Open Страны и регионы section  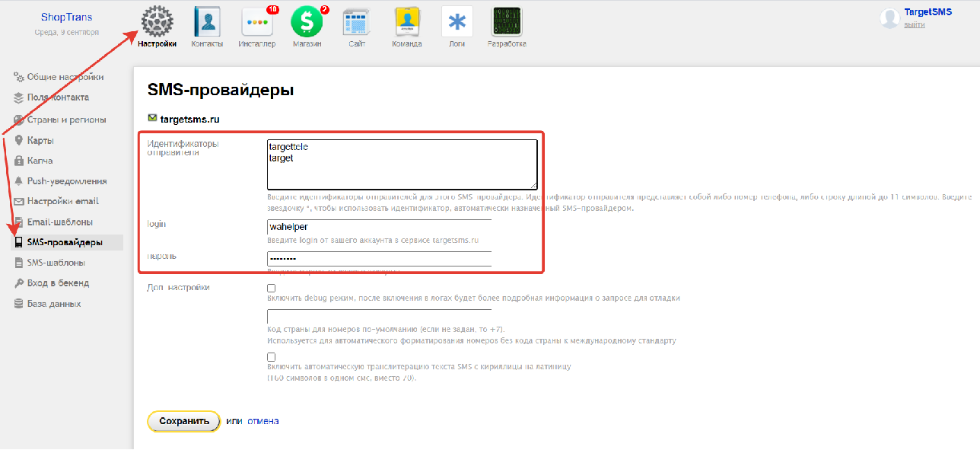tap(66, 120)
